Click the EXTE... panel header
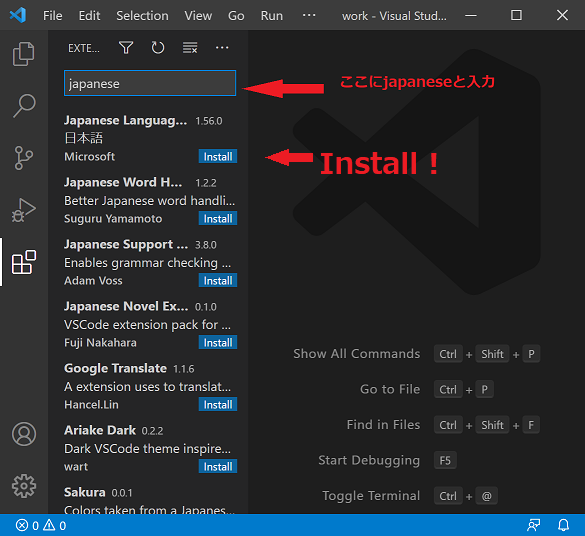 click(84, 48)
